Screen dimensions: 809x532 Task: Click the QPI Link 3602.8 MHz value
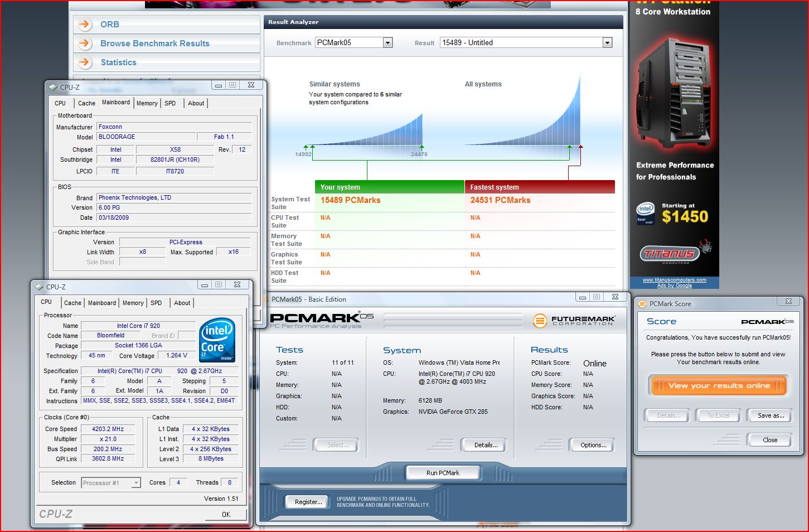108,459
